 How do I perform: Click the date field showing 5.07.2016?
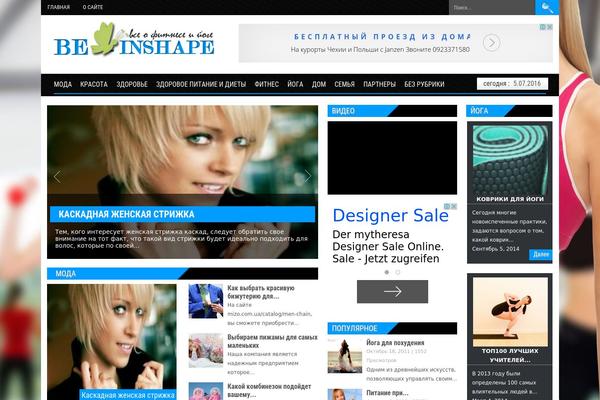(512, 83)
